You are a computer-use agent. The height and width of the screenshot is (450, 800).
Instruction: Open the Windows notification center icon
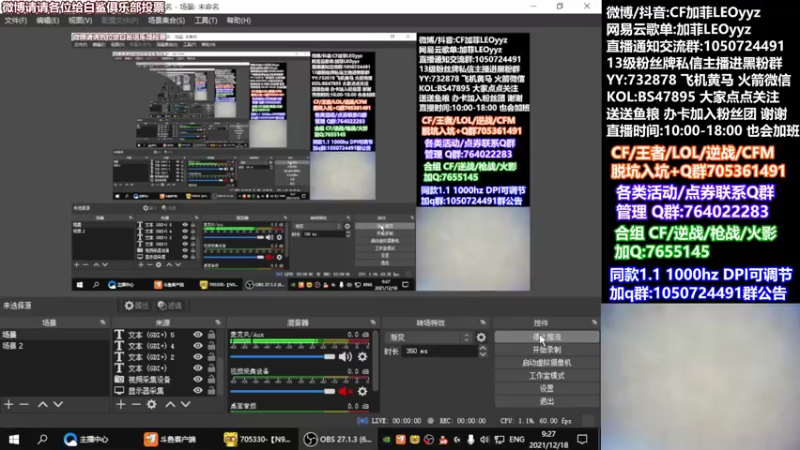582,439
